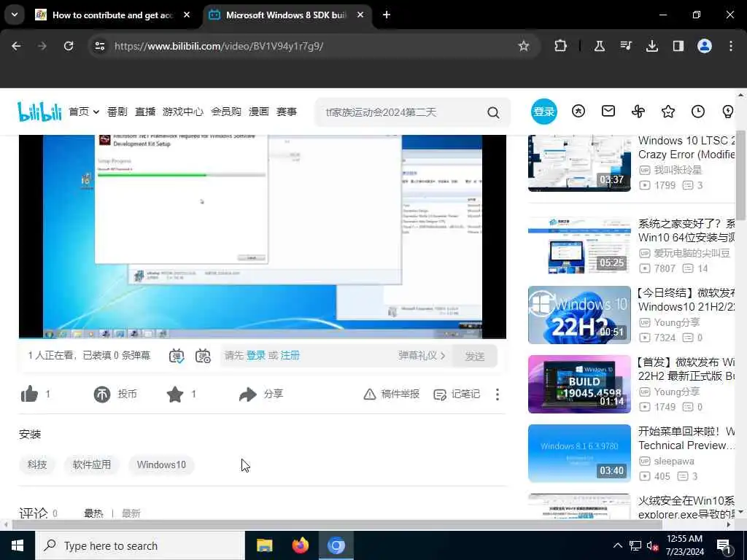Open the browser extensions puzzle icon
The height and width of the screenshot is (560, 747).
(561, 46)
